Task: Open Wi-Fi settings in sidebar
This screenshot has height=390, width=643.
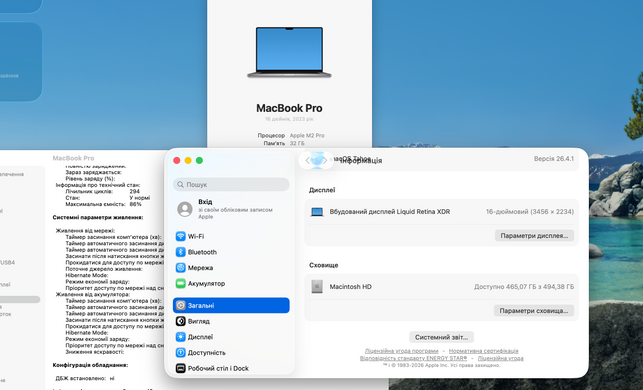Action: [x=231, y=236]
